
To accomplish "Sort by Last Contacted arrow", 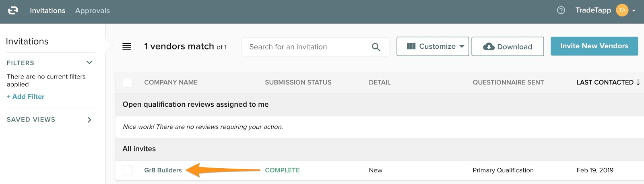I will (x=638, y=82).
